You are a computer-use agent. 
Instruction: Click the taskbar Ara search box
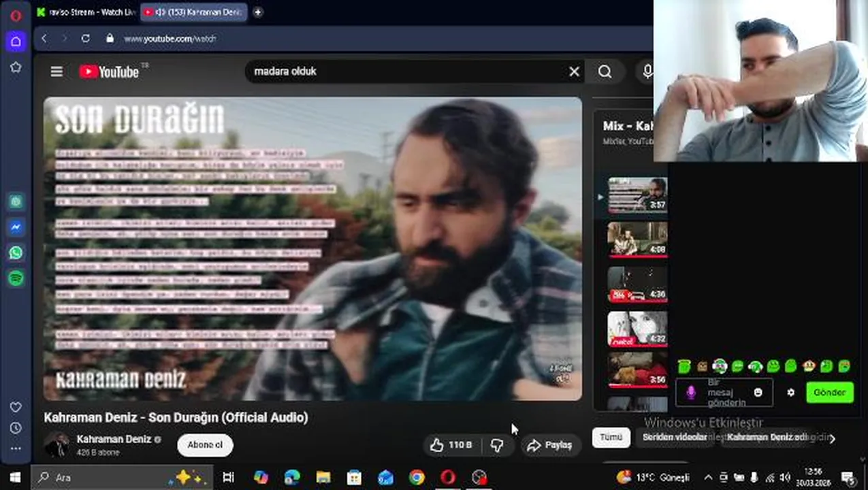[x=123, y=477]
